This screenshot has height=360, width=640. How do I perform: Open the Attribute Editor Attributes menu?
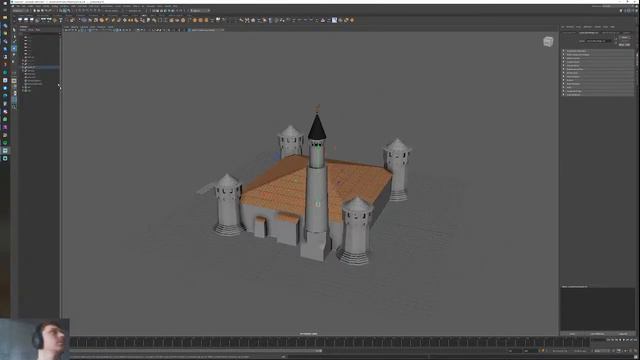(x=588, y=27)
